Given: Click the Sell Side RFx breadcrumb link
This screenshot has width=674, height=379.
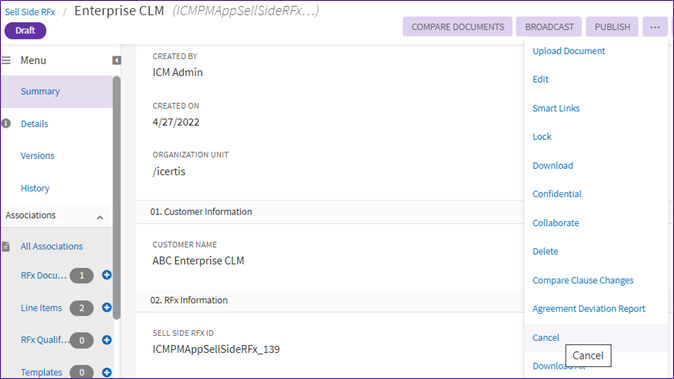Looking at the screenshot, I should (x=30, y=12).
